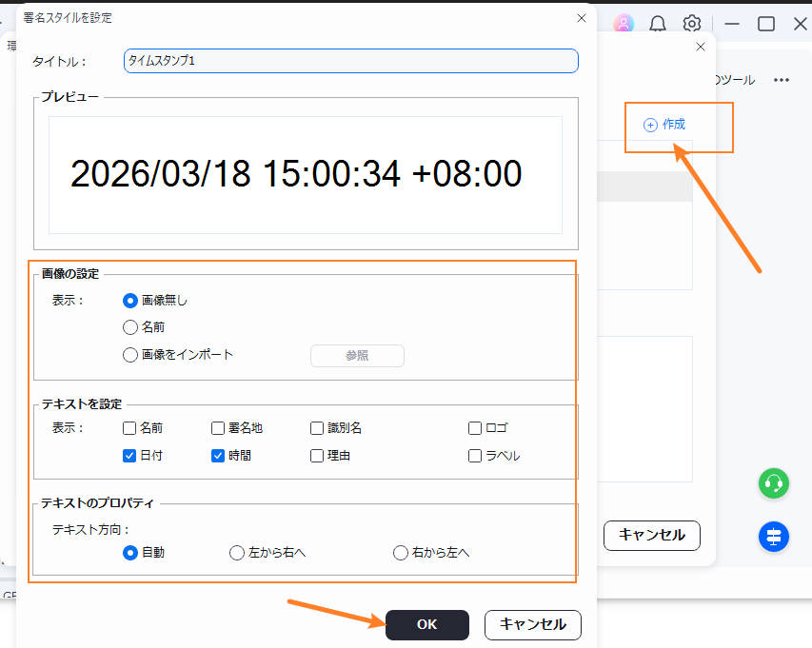Click the plus 作成 create button

pos(664,125)
